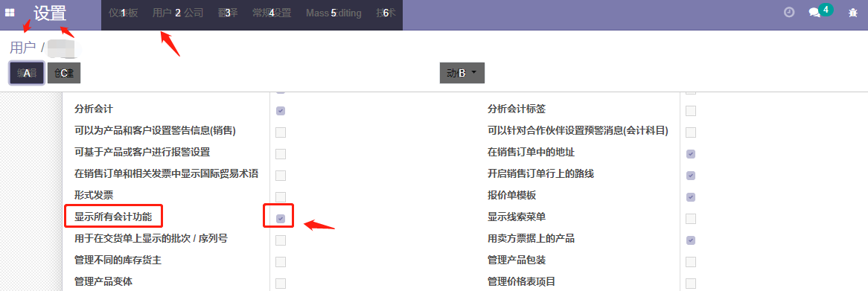The width and height of the screenshot is (868, 291).
Task: Toggle the 显示线索菜单 checkbox
Action: coord(690,219)
